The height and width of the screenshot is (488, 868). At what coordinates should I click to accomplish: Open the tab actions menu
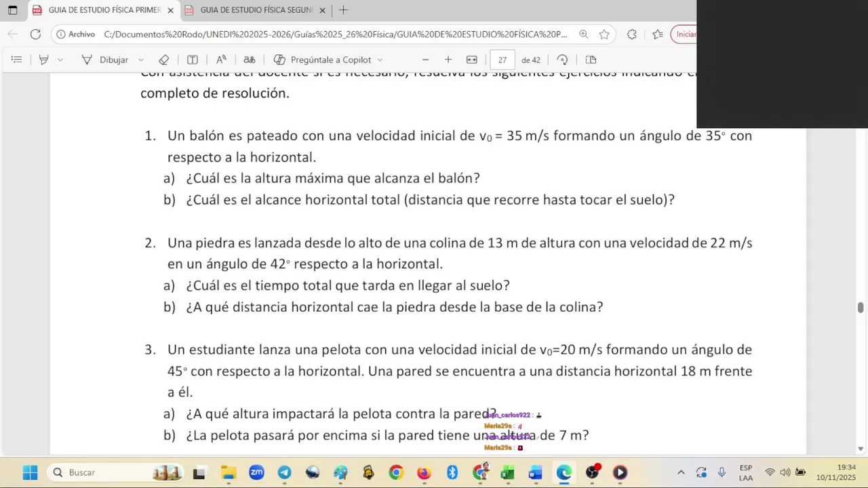coord(12,10)
